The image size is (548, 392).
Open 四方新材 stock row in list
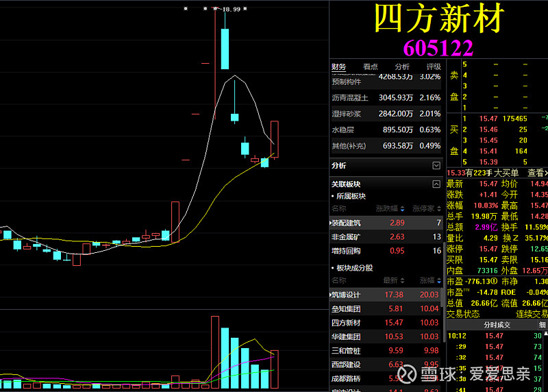pyautogui.click(x=386, y=323)
